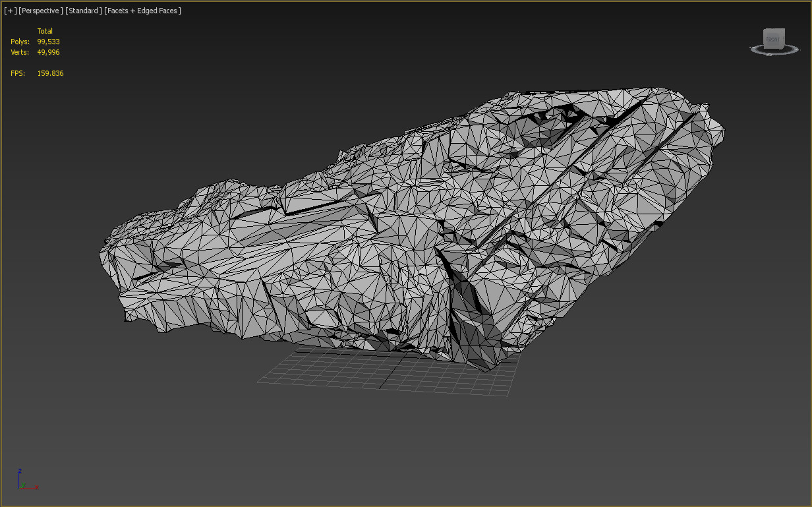Click the FRONT face of the ViewCube

pos(774,40)
